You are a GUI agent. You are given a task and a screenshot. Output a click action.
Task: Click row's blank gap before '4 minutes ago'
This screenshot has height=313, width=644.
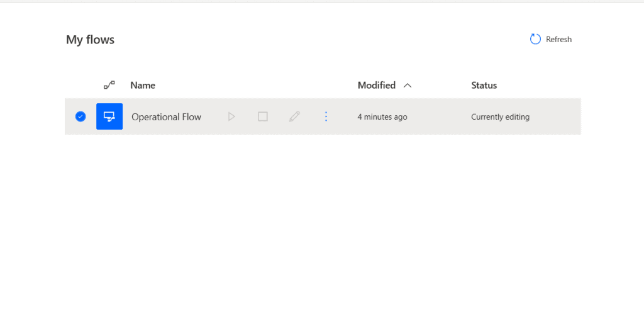click(x=343, y=117)
